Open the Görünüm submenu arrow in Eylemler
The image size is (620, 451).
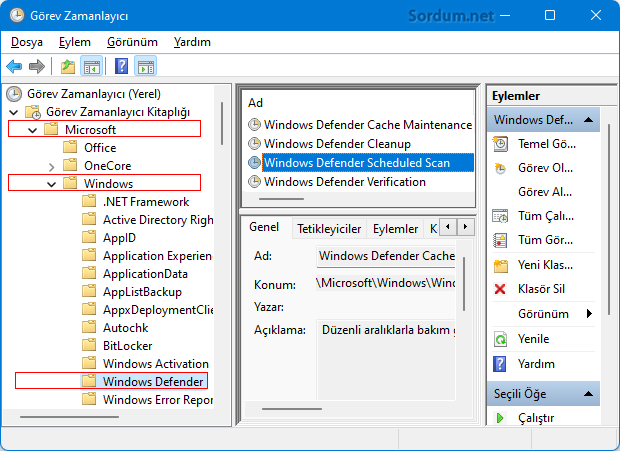click(x=590, y=314)
